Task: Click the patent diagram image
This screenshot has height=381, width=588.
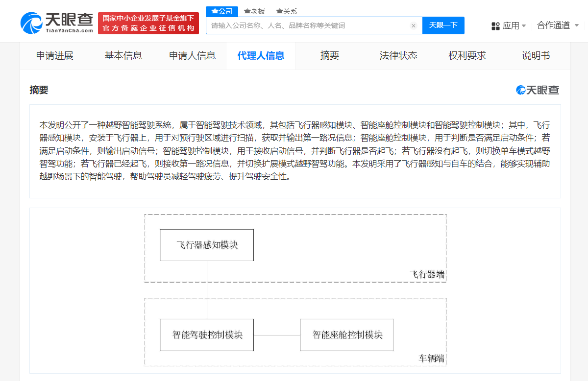Action: pyautogui.click(x=295, y=290)
